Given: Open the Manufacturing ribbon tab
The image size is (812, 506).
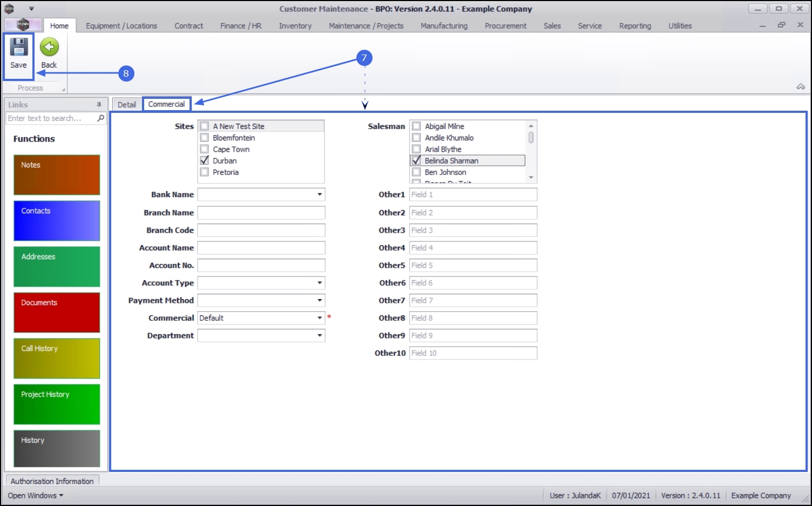Looking at the screenshot, I should coord(444,26).
